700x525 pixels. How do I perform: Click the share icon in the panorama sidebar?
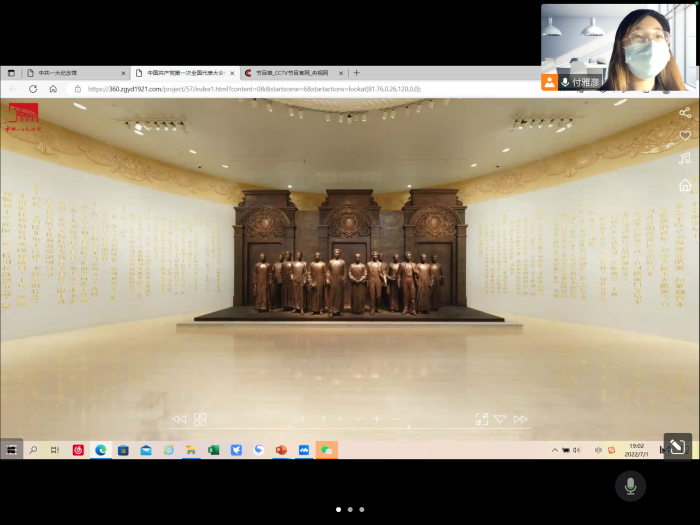click(x=685, y=113)
